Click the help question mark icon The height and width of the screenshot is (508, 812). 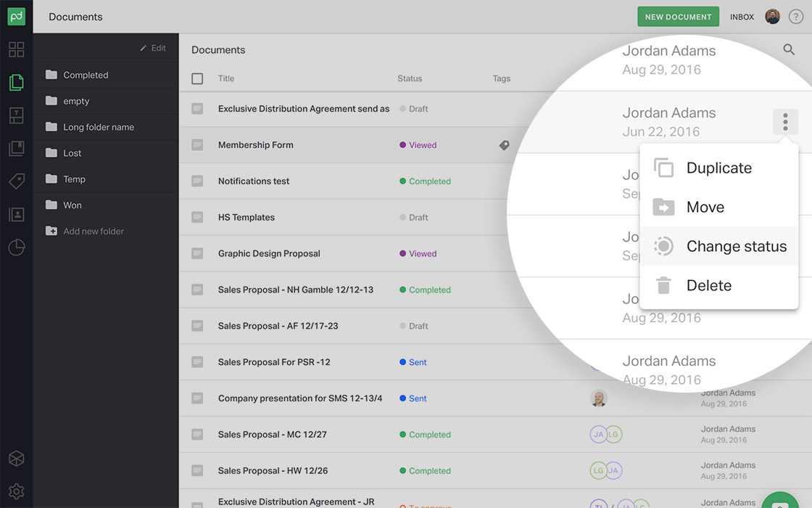coord(796,17)
